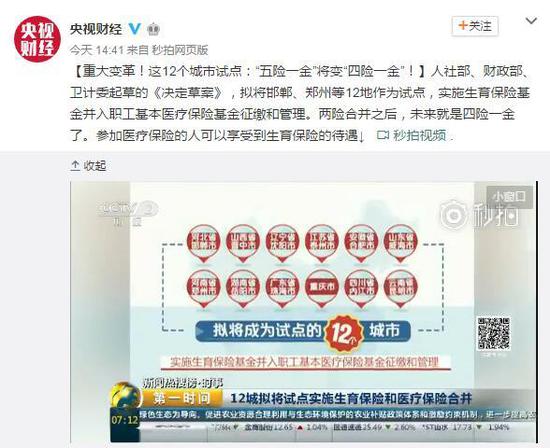Click the blue verified V badge
The image size is (550, 448).
point(135,28)
